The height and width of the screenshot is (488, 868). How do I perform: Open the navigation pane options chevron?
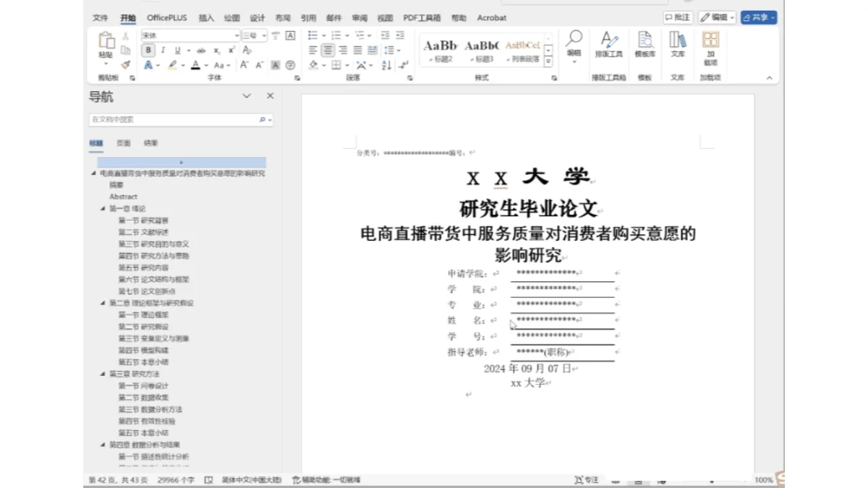tap(247, 96)
